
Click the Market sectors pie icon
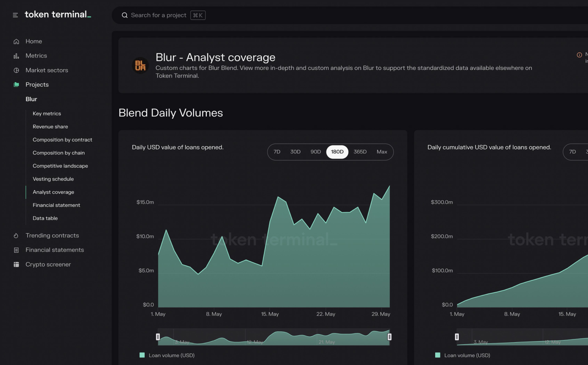16,70
